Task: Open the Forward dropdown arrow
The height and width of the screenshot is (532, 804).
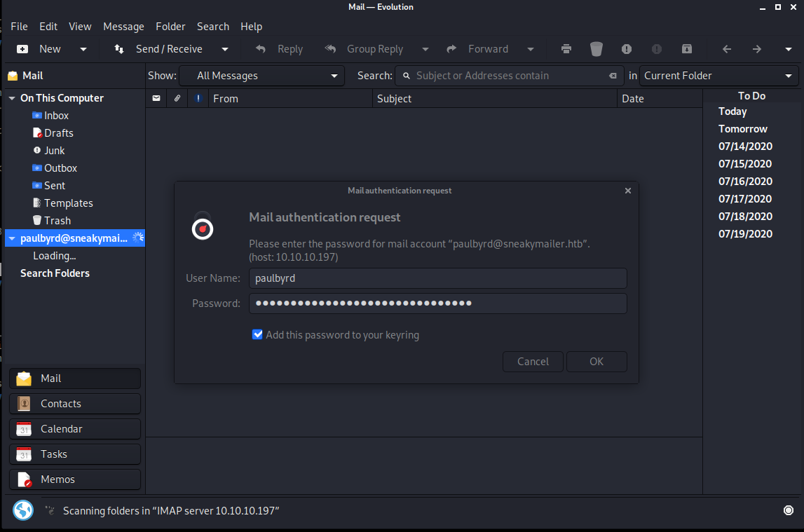Action: click(x=531, y=49)
